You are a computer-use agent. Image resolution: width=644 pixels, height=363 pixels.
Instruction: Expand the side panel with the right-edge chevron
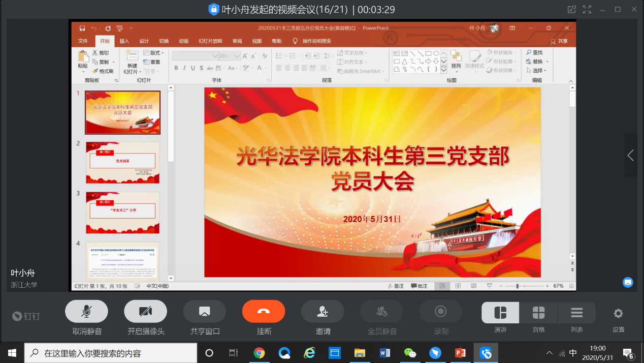[x=630, y=156]
